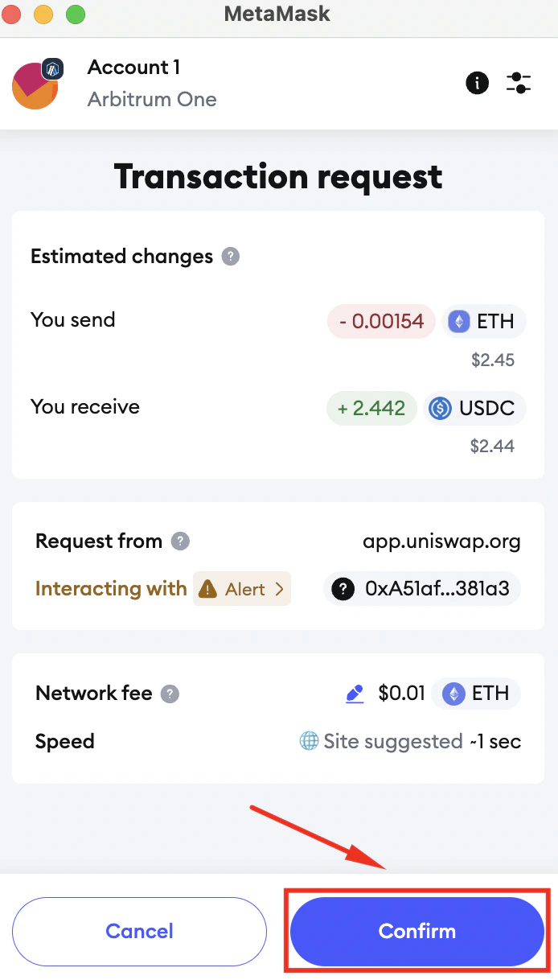Confirm the transaction request
Screen dimensions: 558x980
[416, 931]
